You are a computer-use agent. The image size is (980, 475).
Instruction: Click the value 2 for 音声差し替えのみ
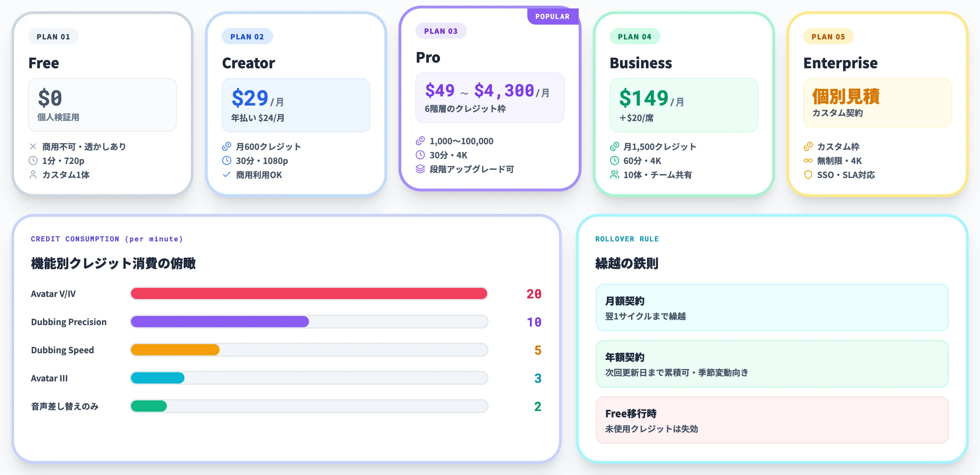(x=538, y=406)
